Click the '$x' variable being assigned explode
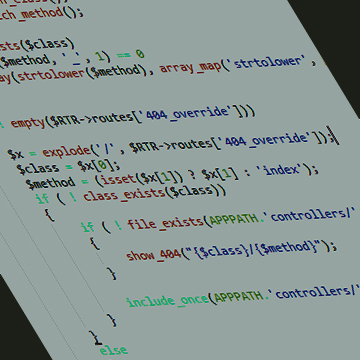Viewport: 360px width, 360px height. tap(16, 154)
